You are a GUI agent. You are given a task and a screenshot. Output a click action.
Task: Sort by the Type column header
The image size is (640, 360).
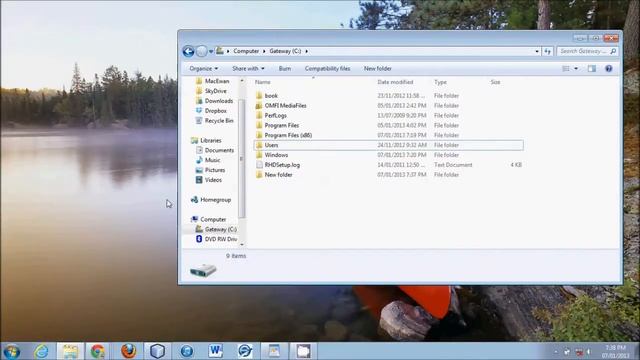(440, 82)
